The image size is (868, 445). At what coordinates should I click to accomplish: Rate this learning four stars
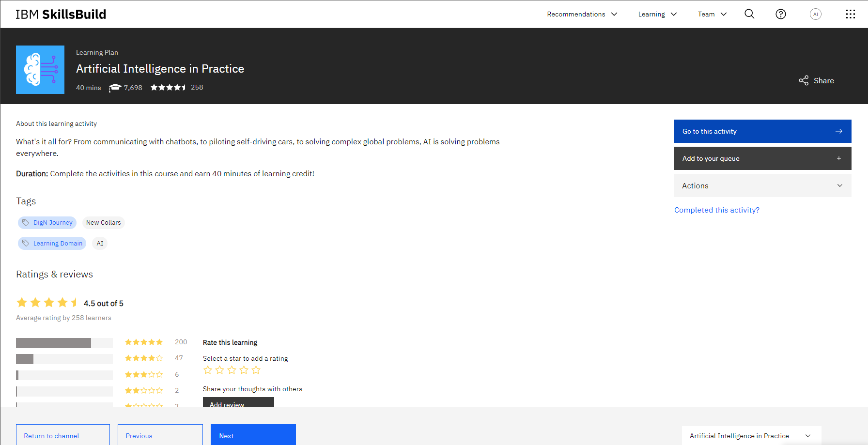[x=244, y=370]
